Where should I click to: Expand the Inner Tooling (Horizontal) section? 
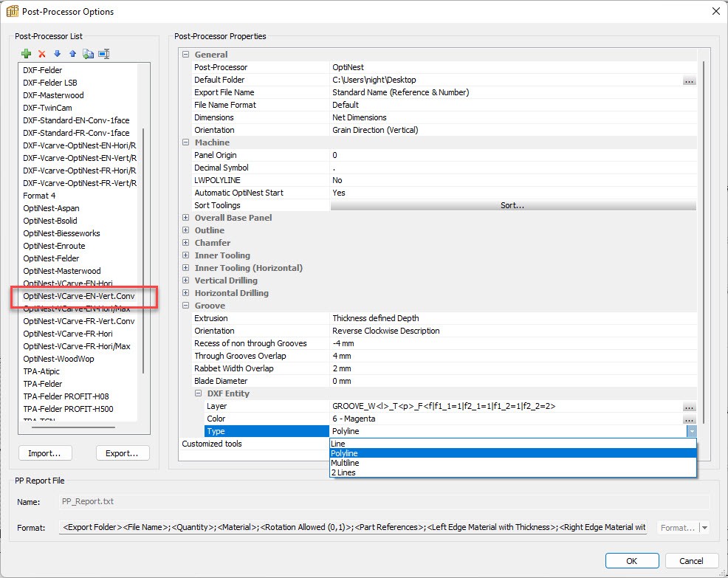coord(186,268)
